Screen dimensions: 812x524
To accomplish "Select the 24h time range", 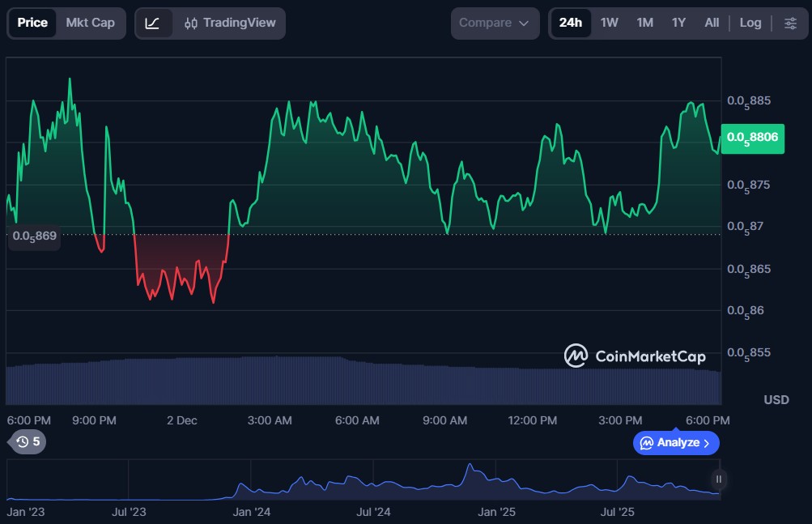I will pos(571,23).
